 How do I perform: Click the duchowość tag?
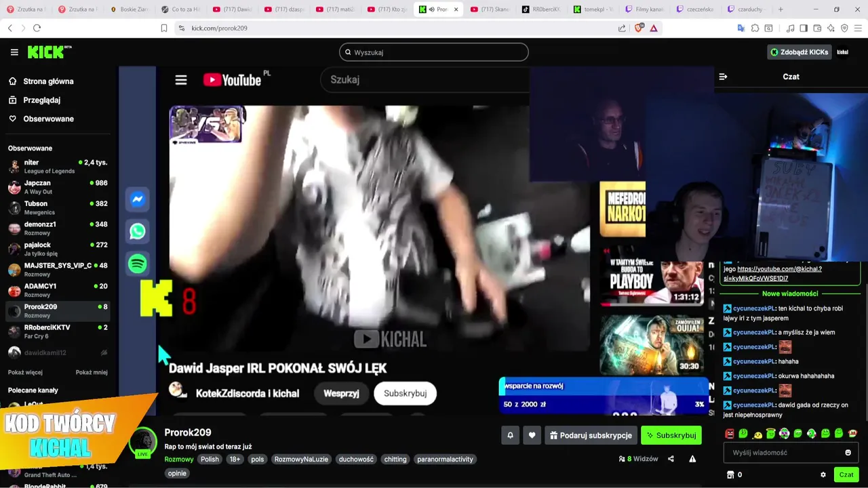click(x=356, y=459)
